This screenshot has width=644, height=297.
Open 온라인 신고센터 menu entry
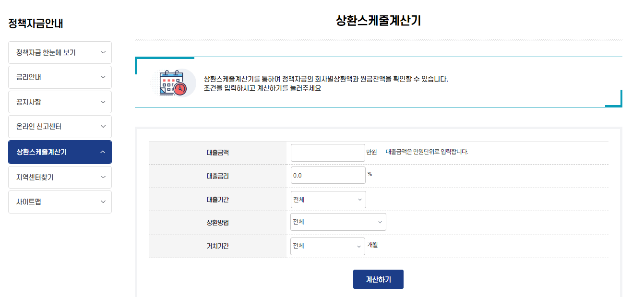coord(39,127)
